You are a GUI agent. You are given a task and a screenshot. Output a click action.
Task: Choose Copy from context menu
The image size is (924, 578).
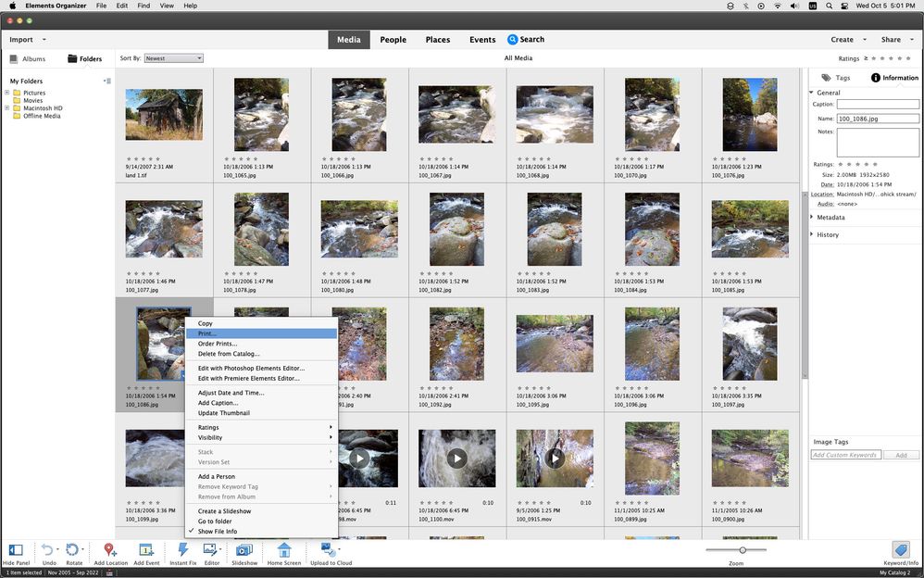tap(262, 324)
